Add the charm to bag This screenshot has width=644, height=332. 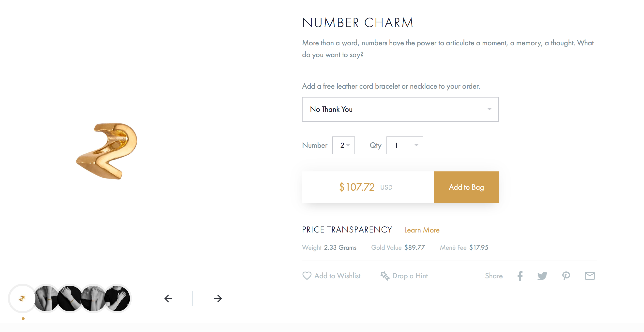466,187
